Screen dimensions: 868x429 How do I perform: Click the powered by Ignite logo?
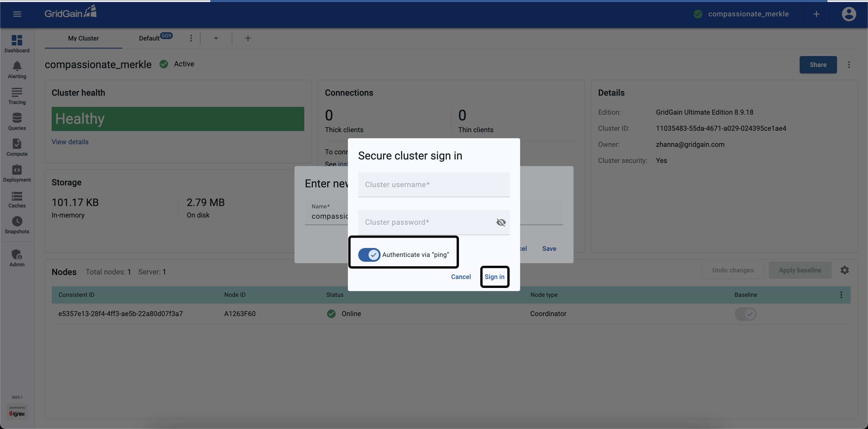tap(17, 411)
